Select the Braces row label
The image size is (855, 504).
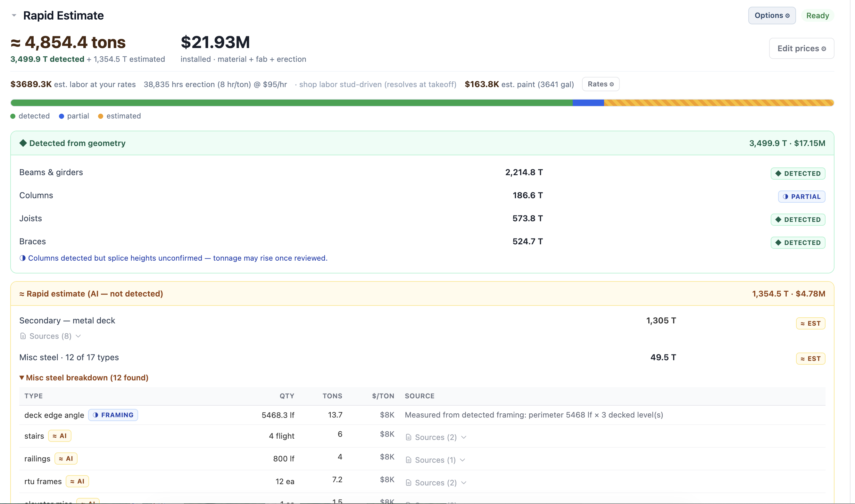33,242
